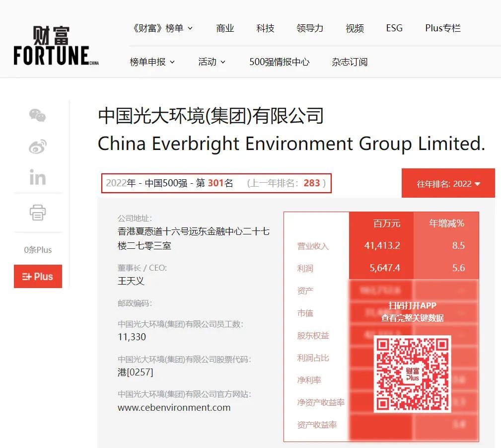This screenshot has height=448, width=501.
Task: Click the 0条Plus comment count
Action: (x=38, y=250)
